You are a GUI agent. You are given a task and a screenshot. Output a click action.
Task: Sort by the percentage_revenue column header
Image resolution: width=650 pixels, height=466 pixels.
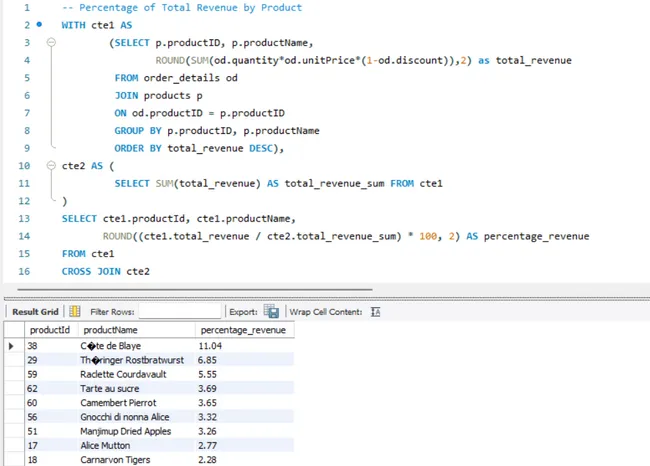243,330
